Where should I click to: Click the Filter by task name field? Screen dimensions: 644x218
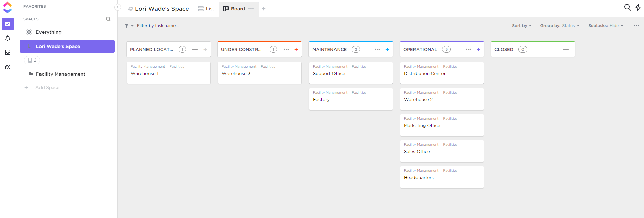[158, 26]
